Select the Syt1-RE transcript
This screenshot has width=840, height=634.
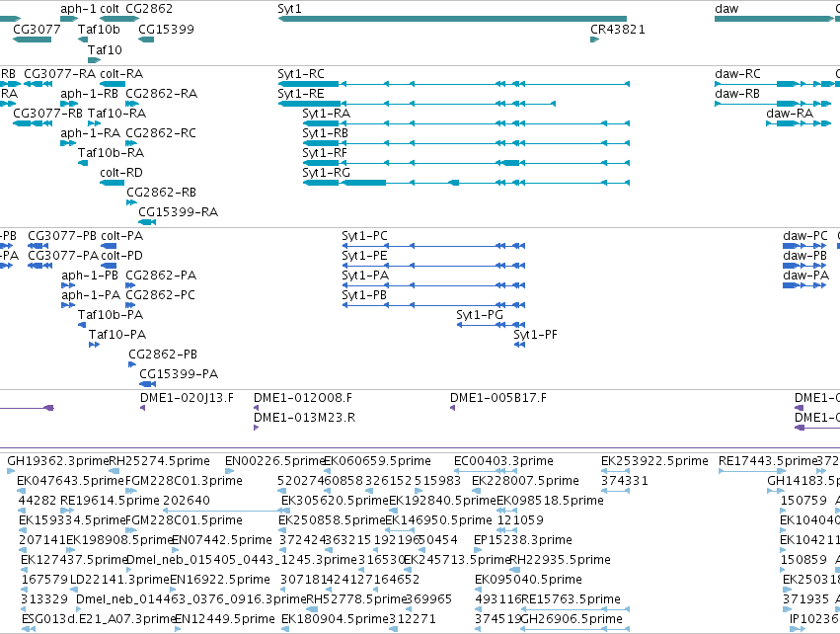[417, 104]
